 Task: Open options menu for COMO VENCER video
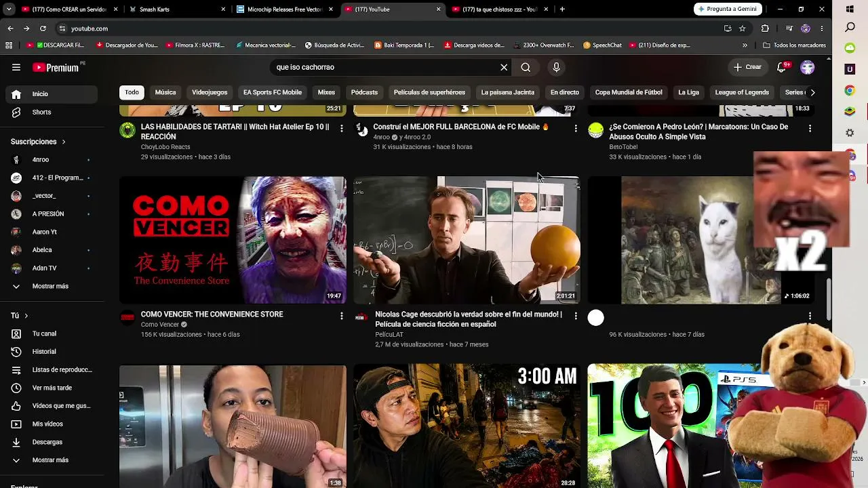pos(342,316)
